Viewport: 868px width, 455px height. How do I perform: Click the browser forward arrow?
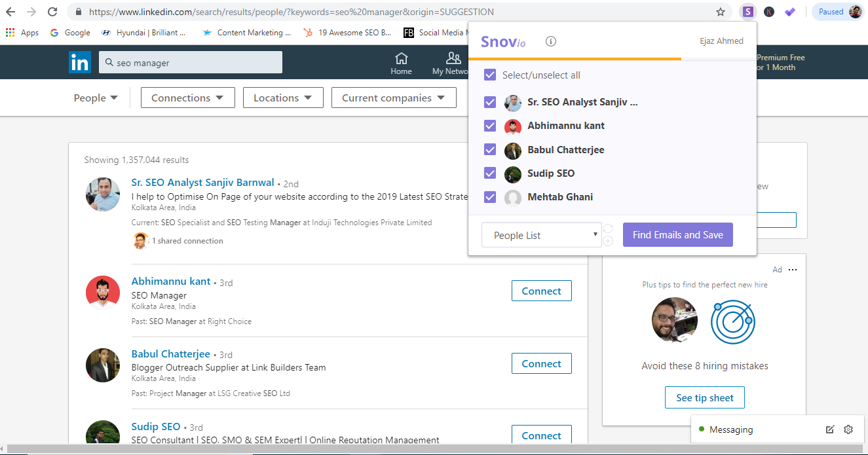point(31,12)
